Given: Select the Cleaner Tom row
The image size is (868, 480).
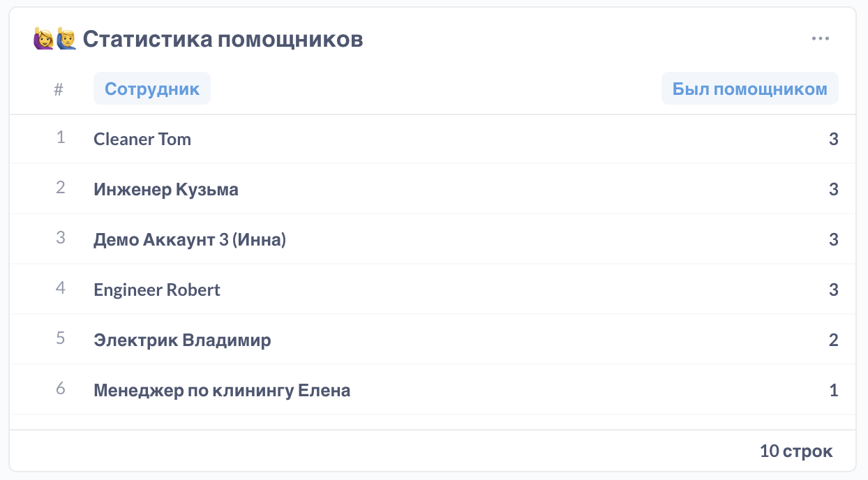Looking at the screenshot, I should coord(142,139).
